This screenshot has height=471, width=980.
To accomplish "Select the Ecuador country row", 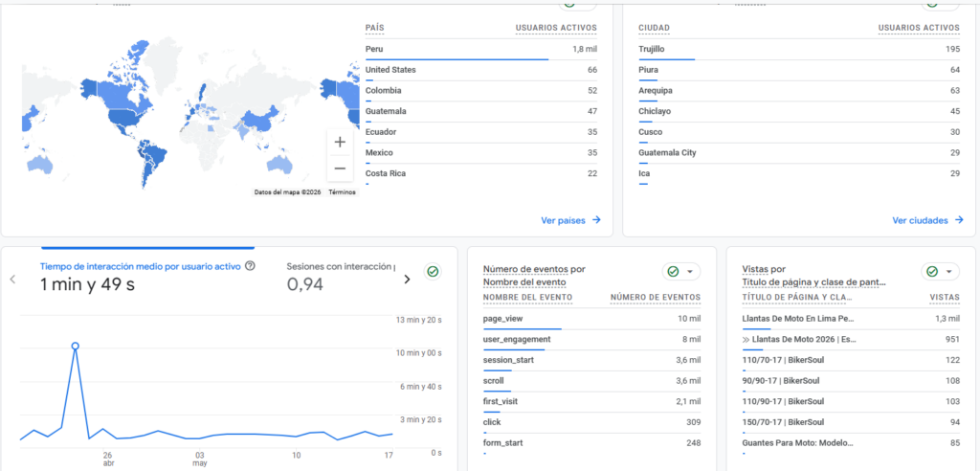I will tap(481, 132).
